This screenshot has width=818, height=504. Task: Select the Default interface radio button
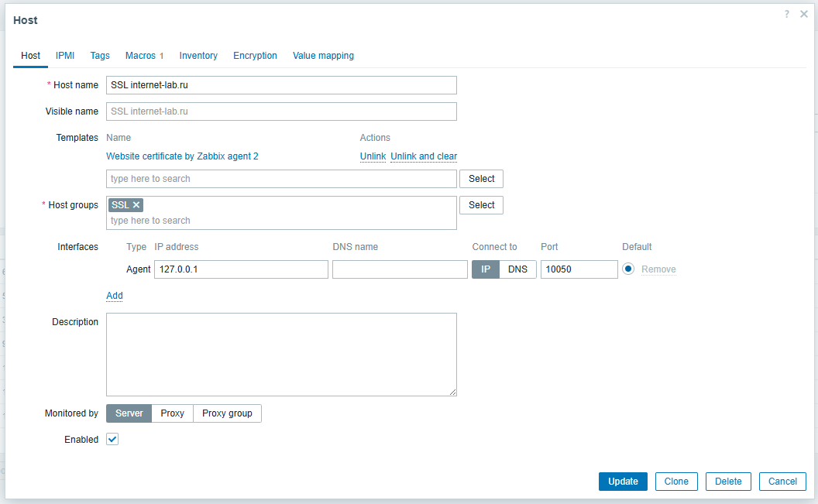628,269
